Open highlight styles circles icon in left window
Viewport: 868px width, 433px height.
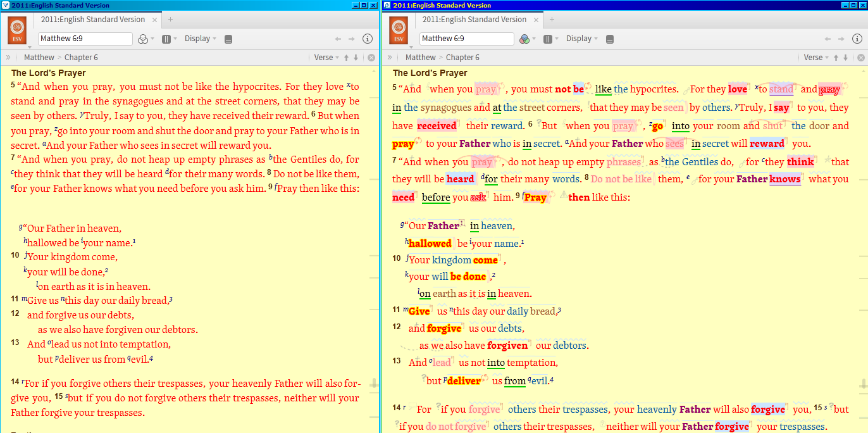pos(142,39)
